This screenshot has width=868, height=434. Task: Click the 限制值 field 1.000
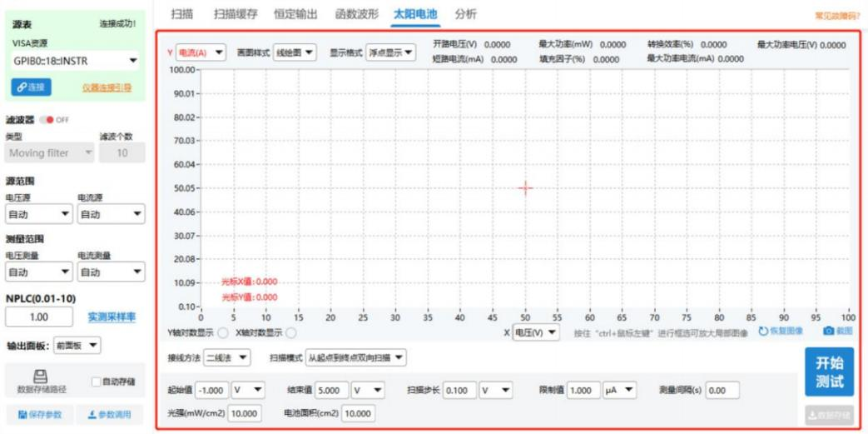pyautogui.click(x=583, y=390)
